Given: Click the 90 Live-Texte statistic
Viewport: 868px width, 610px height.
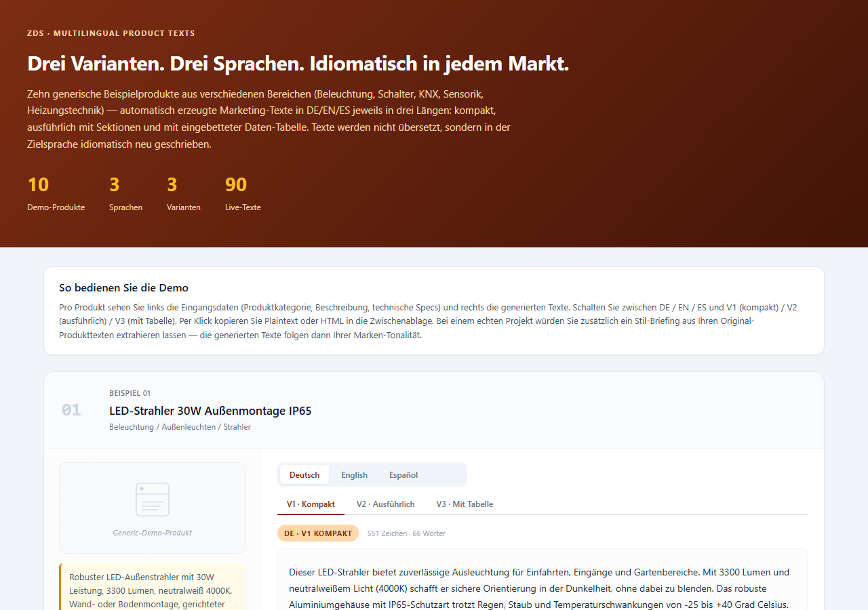Looking at the screenshot, I should pyautogui.click(x=243, y=193).
